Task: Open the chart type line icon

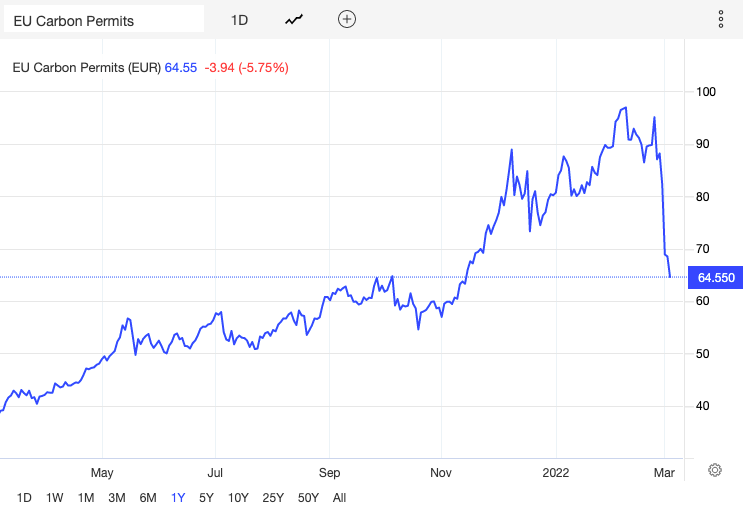Action: coord(294,19)
